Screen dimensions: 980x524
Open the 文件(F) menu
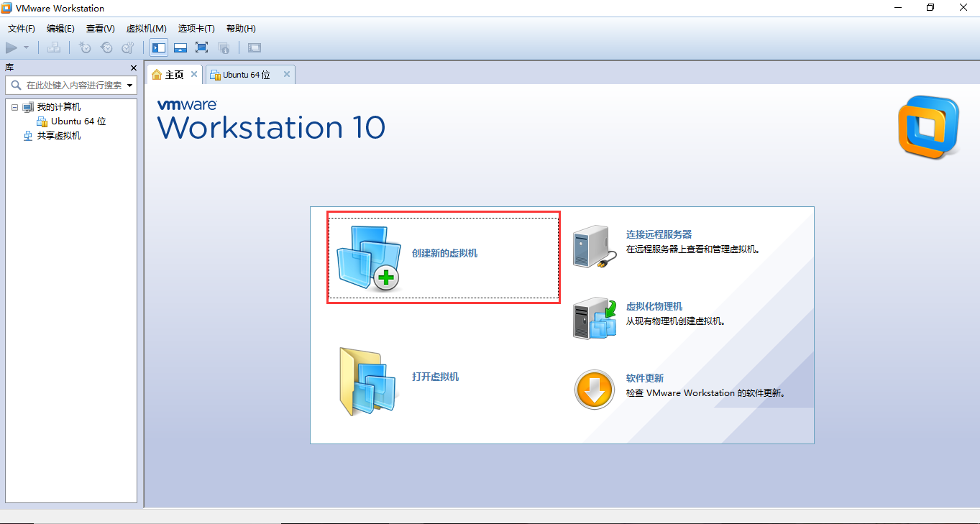coord(22,29)
